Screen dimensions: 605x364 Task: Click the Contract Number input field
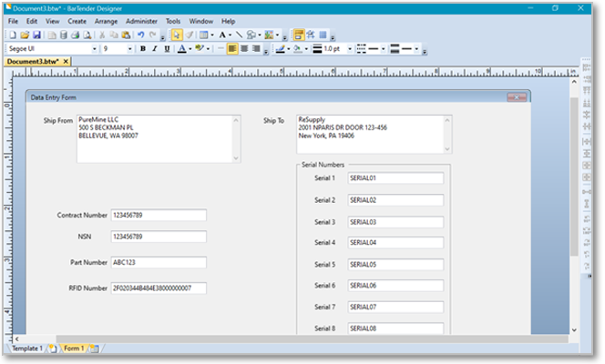159,216
